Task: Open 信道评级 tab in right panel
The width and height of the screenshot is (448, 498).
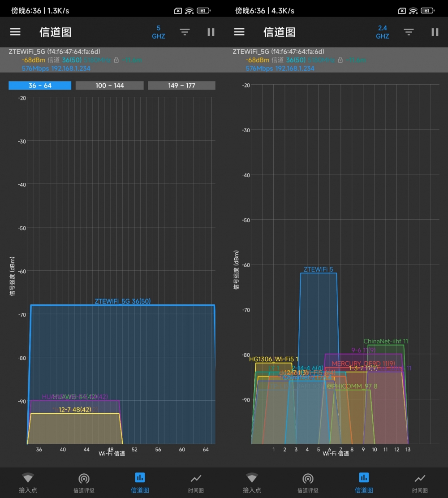Action: [308, 483]
